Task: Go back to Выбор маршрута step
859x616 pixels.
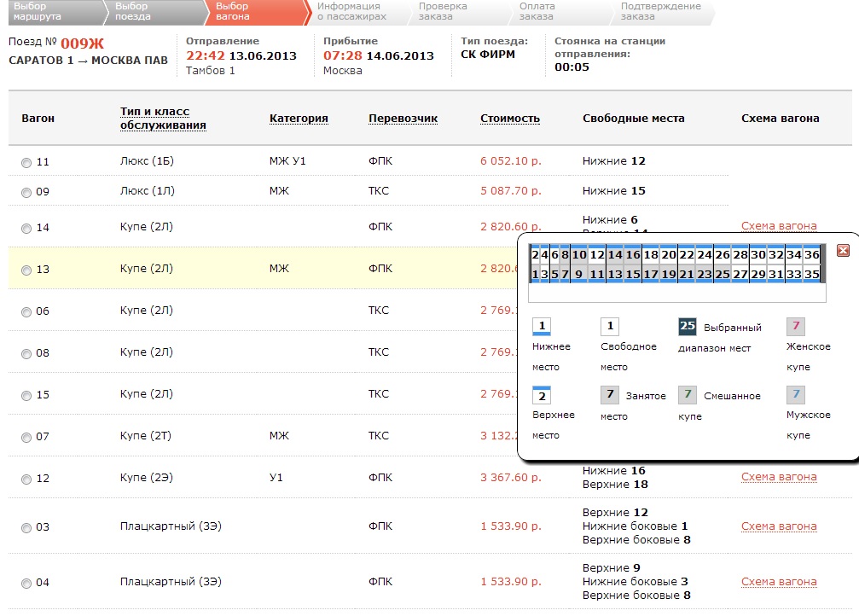Action: pos(37,11)
